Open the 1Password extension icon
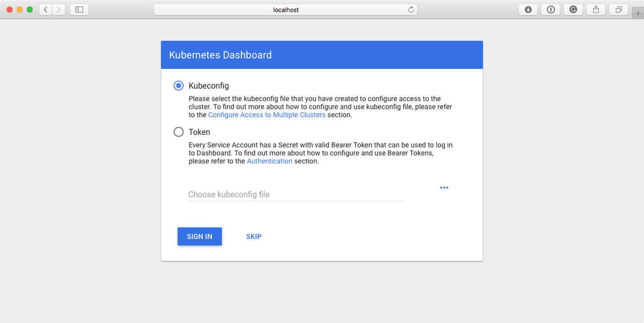 click(551, 9)
